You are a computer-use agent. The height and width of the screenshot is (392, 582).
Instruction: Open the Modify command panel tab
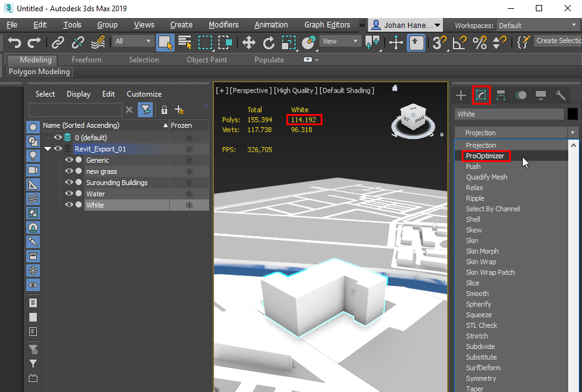[481, 95]
